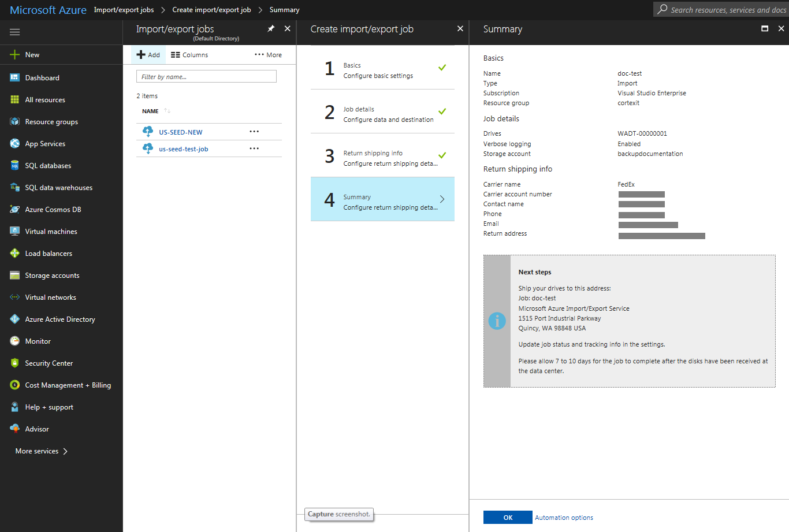The width and height of the screenshot is (789, 532).
Task: Expand More services chevron
Action: tap(65, 451)
